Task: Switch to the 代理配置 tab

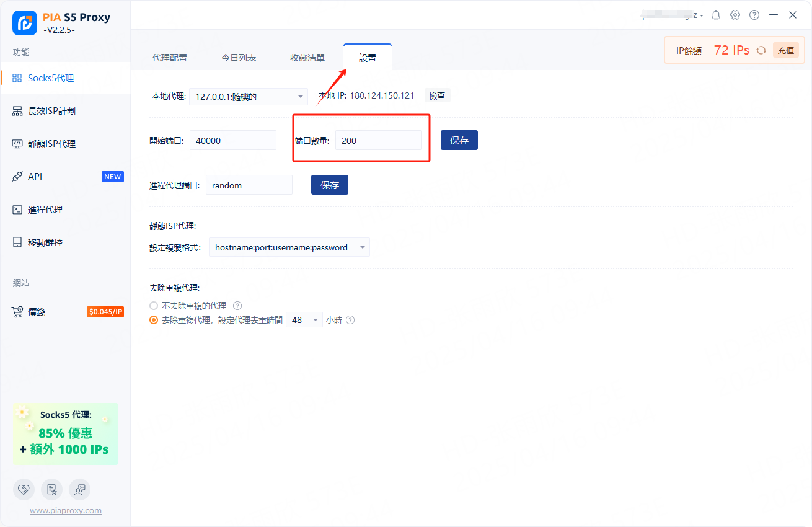Action: tap(169, 58)
